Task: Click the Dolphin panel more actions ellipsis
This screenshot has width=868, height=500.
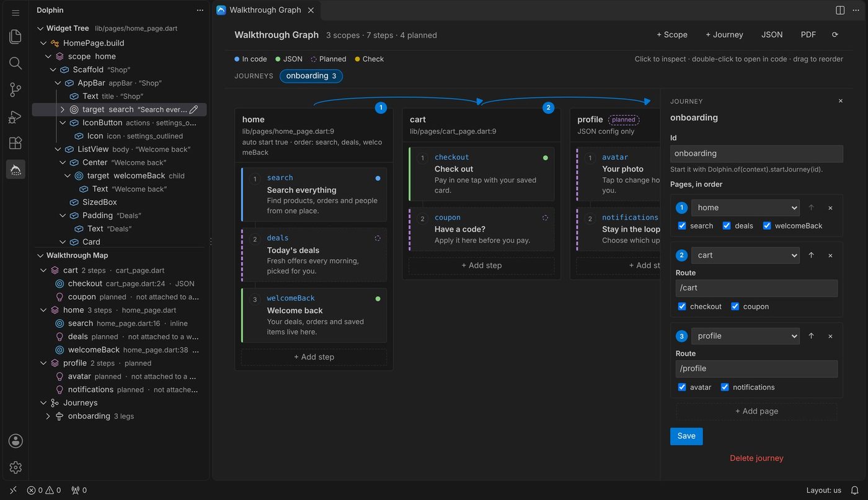Action: pyautogui.click(x=200, y=10)
